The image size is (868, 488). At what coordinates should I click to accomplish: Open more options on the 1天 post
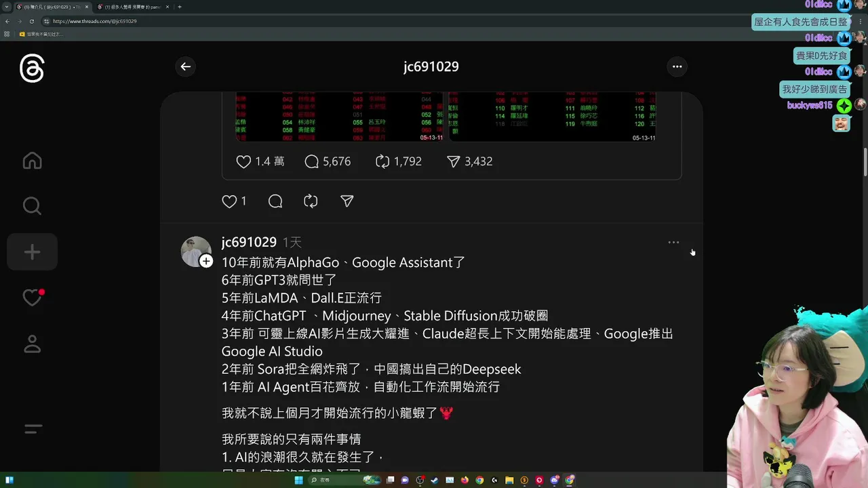pyautogui.click(x=673, y=243)
